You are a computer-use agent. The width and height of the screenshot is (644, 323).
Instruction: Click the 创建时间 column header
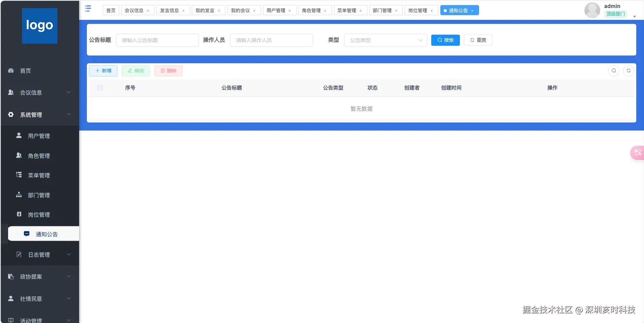tap(451, 88)
